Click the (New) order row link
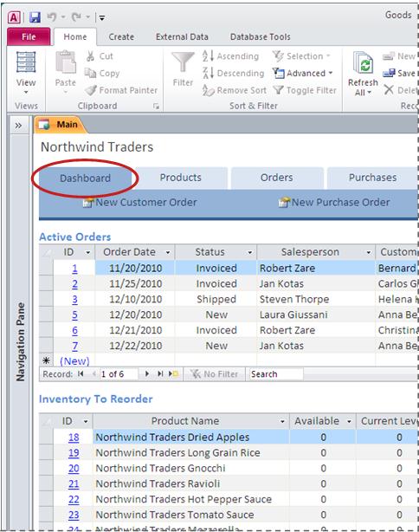The image size is (419, 532). click(74, 361)
